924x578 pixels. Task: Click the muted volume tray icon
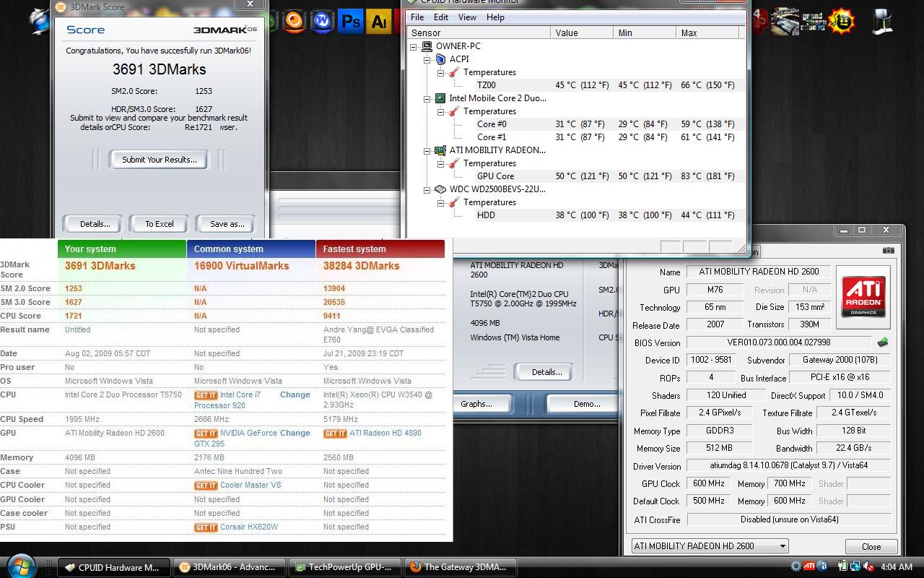[x=869, y=566]
